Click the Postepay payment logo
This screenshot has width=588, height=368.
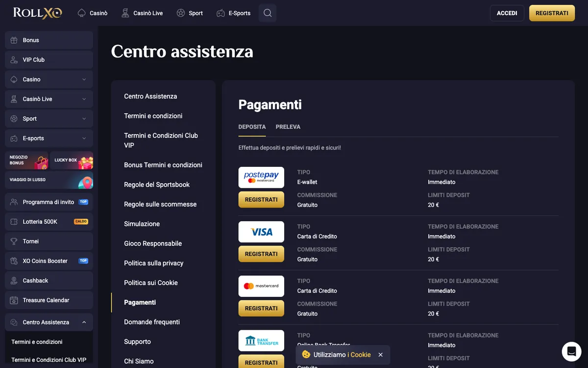tap(261, 177)
